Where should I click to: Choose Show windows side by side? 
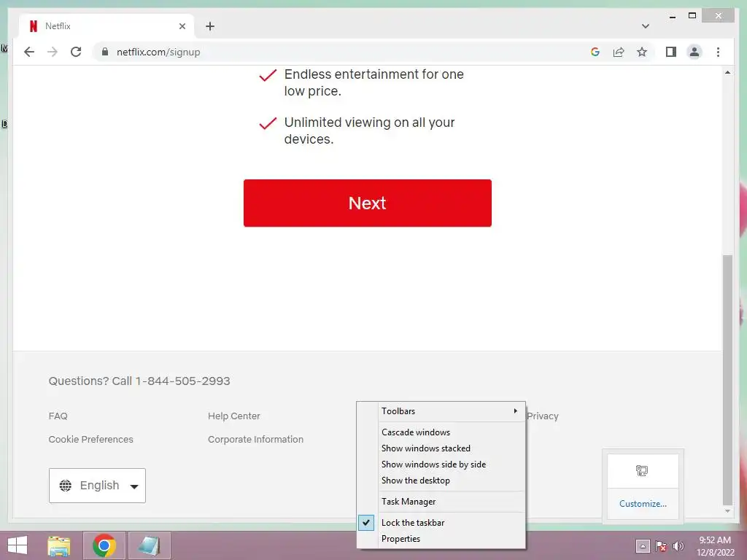pyautogui.click(x=441, y=464)
